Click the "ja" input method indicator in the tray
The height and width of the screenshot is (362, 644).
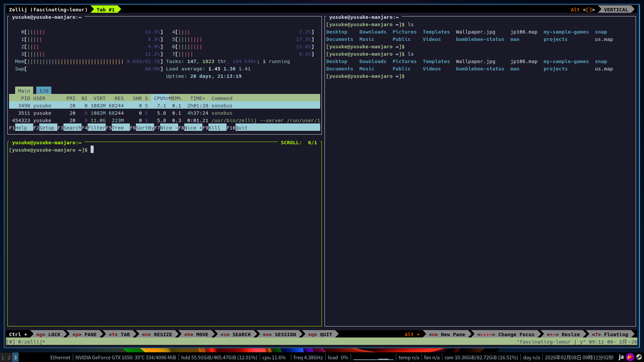coord(621,356)
